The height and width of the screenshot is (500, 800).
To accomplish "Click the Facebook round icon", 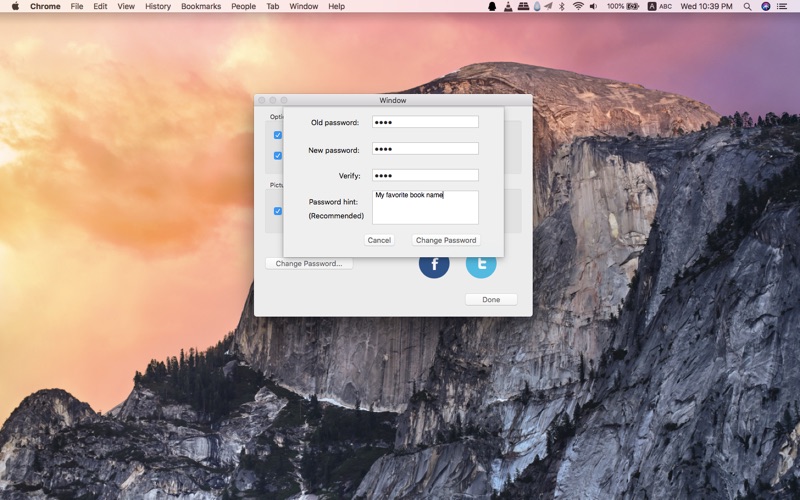I will (x=434, y=264).
